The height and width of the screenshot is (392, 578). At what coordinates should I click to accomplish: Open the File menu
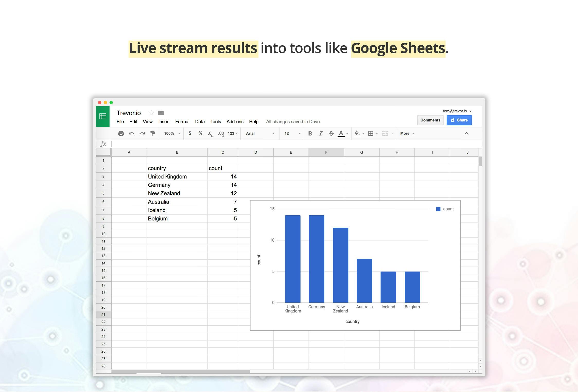120,122
